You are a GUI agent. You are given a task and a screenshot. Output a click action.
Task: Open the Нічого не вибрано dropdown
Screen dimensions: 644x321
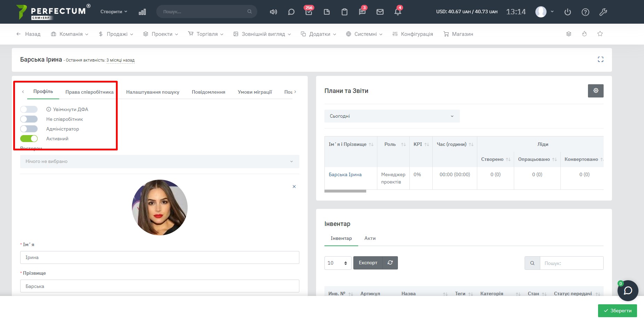[159, 162]
